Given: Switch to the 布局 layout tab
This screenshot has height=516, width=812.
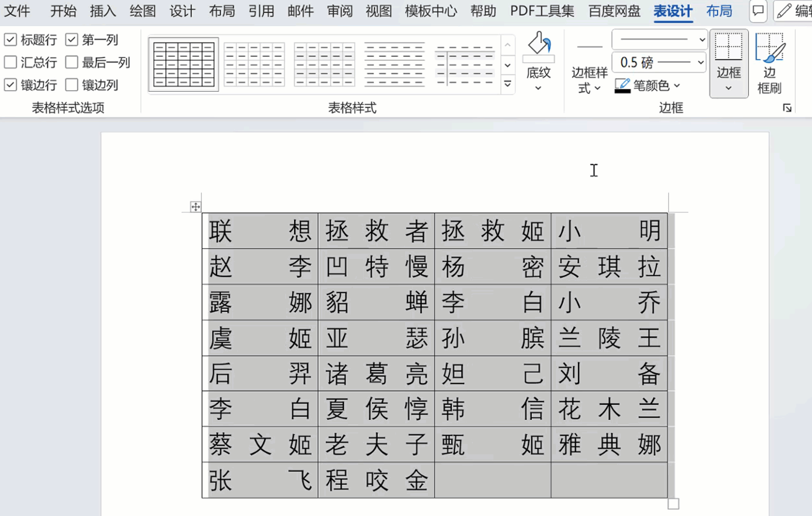Looking at the screenshot, I should [x=719, y=11].
